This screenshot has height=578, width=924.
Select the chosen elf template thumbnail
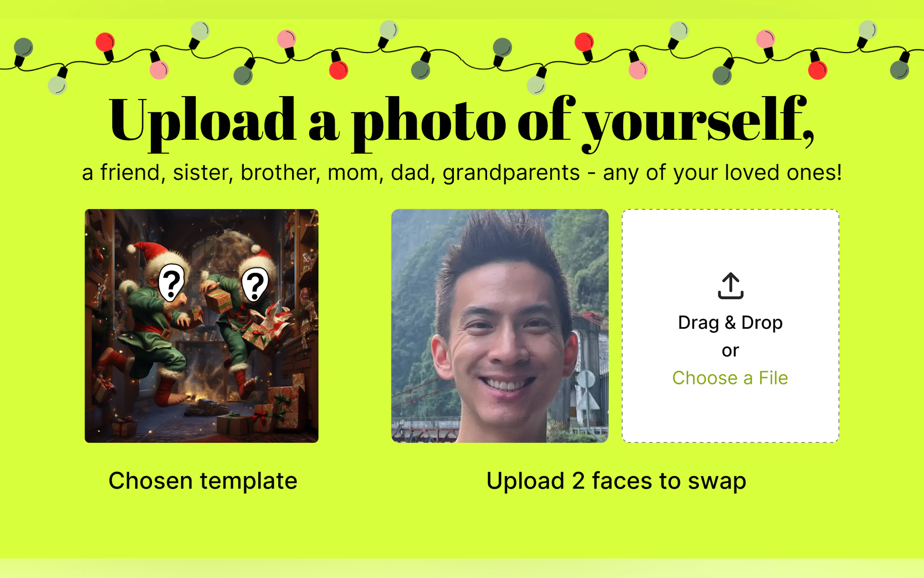201,326
